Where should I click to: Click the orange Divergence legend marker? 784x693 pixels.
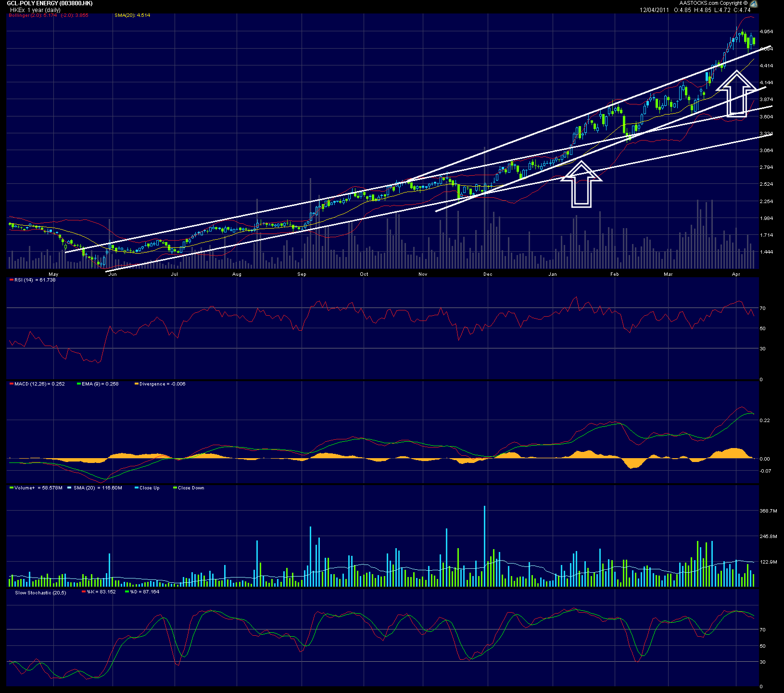[x=137, y=384]
